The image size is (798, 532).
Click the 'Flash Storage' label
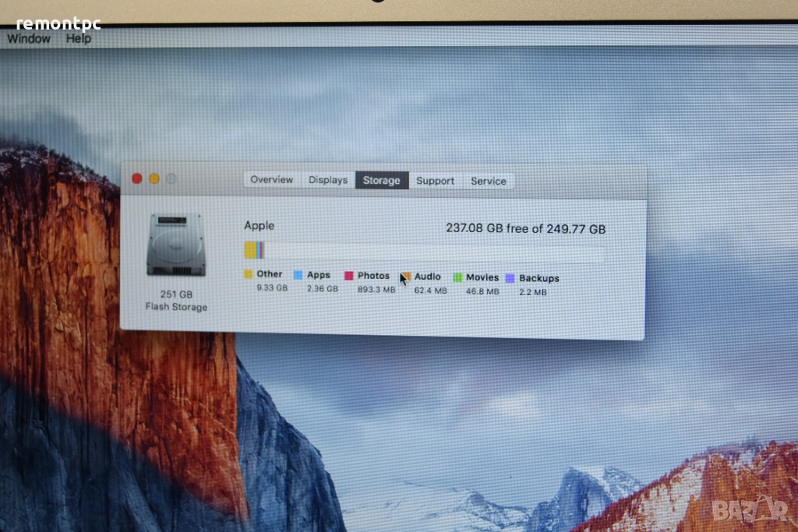(176, 307)
